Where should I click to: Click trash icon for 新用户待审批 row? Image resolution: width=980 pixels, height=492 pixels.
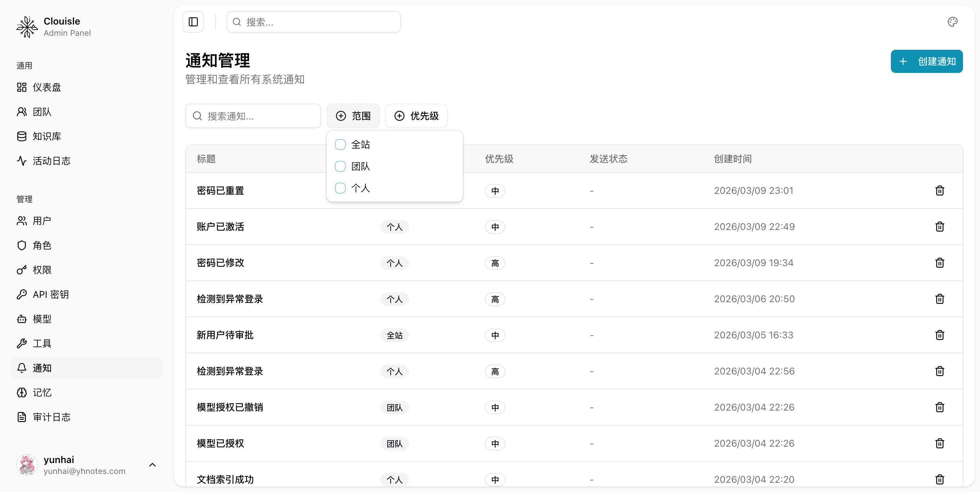(x=939, y=335)
